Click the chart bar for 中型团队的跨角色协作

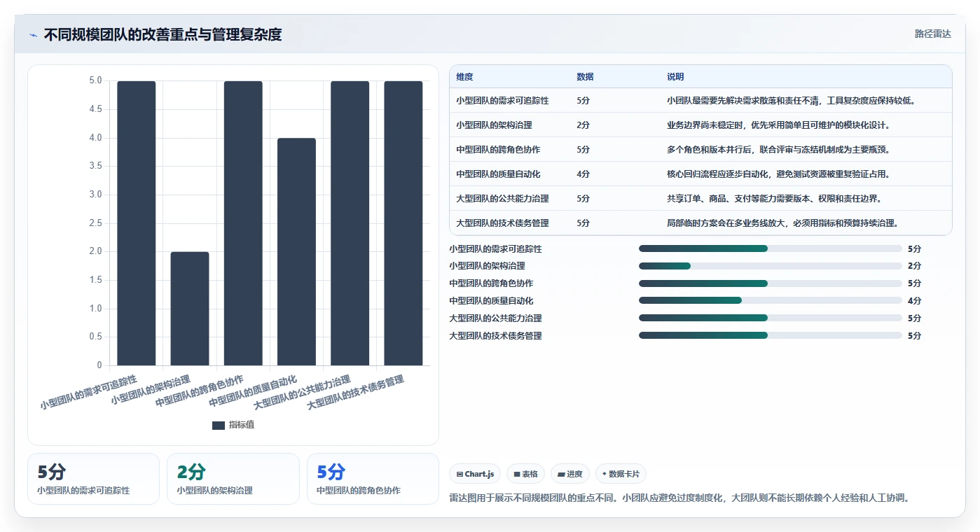[x=243, y=223]
